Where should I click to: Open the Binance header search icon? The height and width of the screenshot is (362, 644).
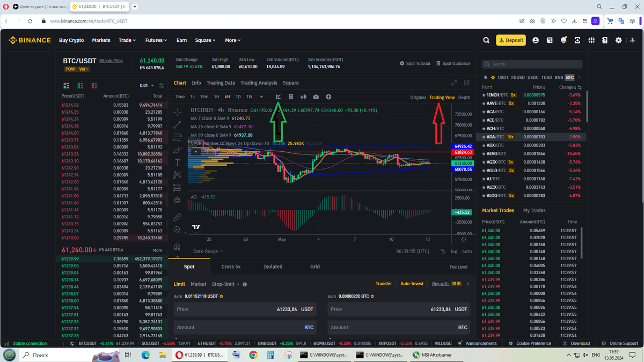pos(486,40)
